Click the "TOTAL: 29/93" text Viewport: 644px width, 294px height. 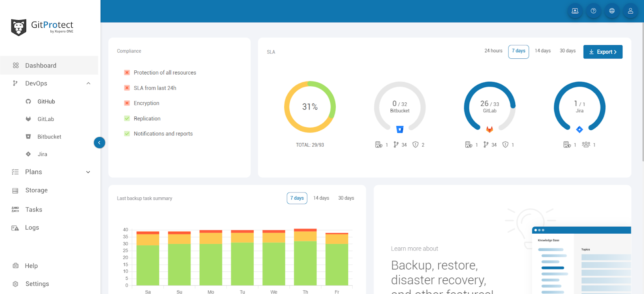coord(310,145)
